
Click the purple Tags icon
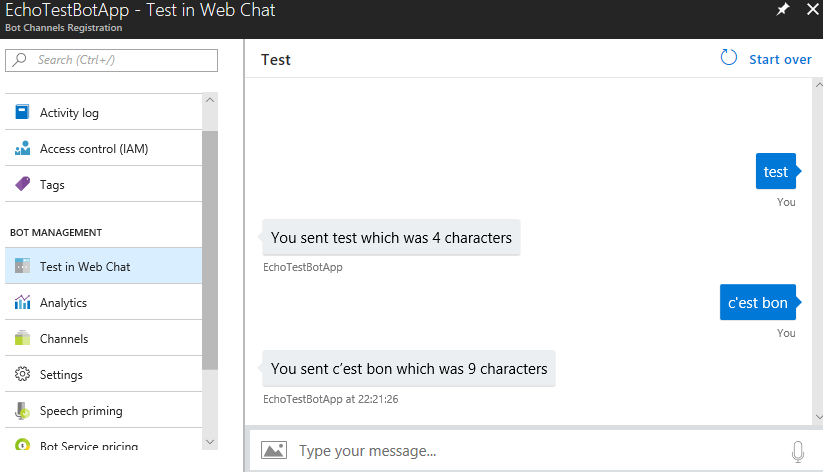23,184
